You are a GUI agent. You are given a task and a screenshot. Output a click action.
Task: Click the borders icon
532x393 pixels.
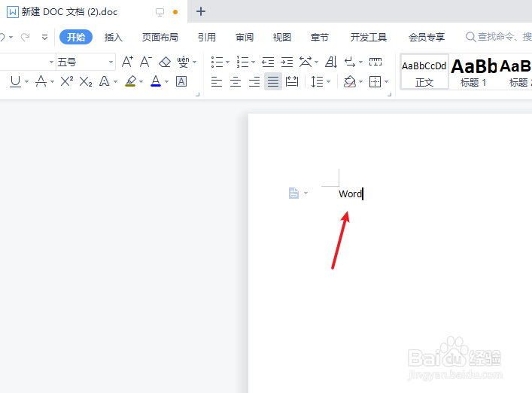pos(375,81)
